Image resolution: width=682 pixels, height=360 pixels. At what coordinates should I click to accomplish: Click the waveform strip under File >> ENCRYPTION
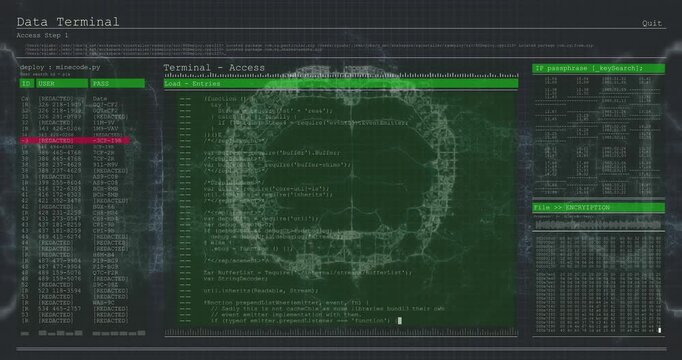598,224
